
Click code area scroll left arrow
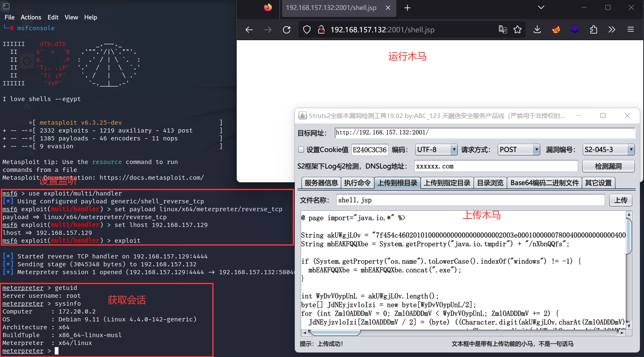pyautogui.click(x=304, y=333)
